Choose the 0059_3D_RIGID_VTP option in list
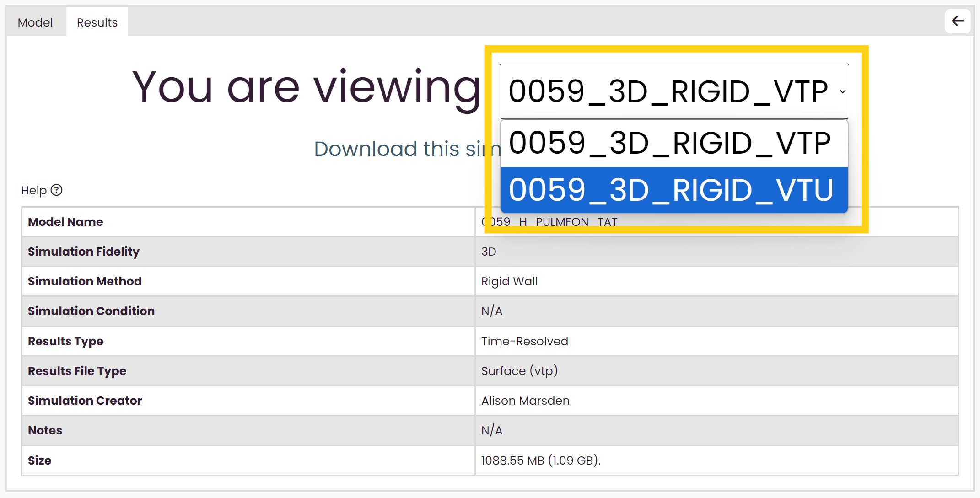The width and height of the screenshot is (980, 498). tap(674, 144)
